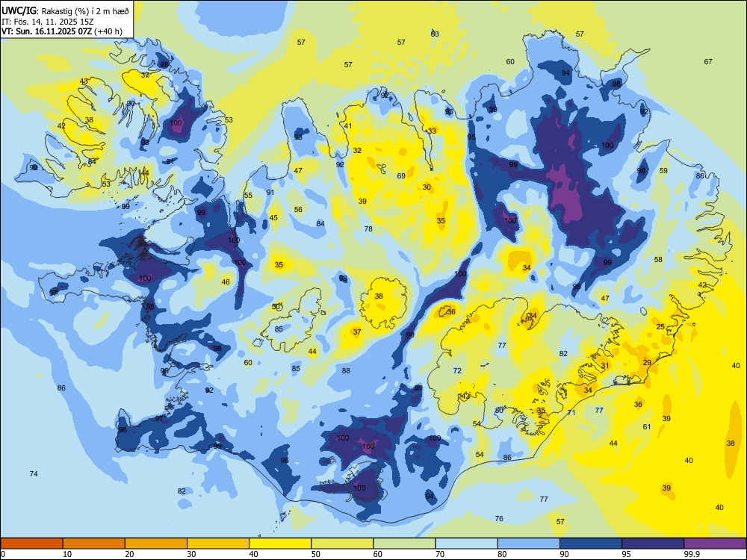Image resolution: width=747 pixels, height=560 pixels.
Task: Select the map value '33'
Action: pos(432,131)
